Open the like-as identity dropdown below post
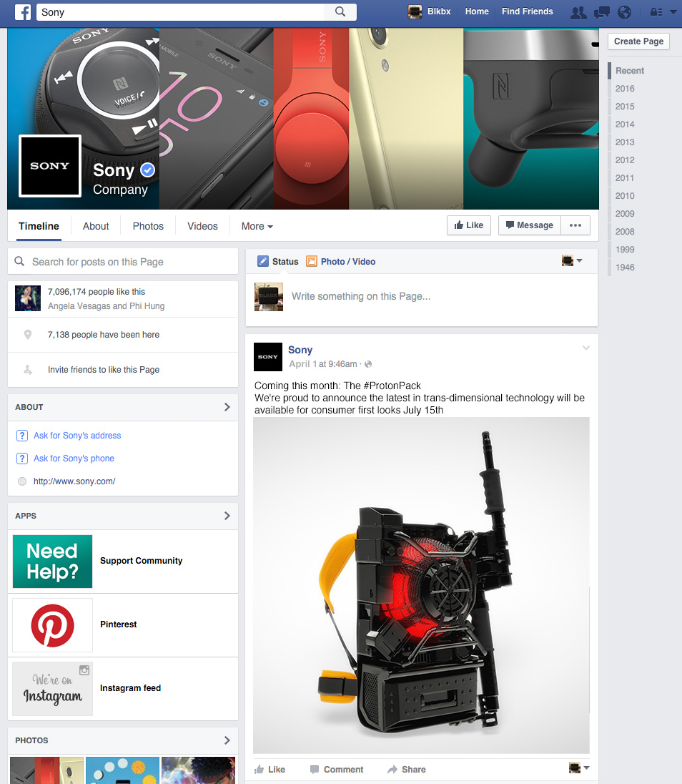The height and width of the screenshot is (784, 682). pos(579,768)
